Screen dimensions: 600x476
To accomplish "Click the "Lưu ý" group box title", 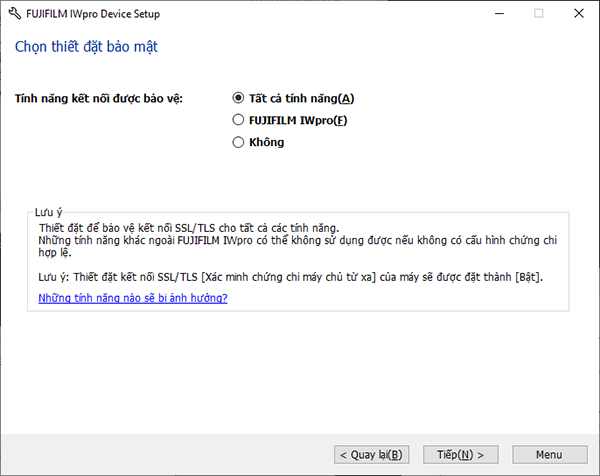I will coord(48,212).
